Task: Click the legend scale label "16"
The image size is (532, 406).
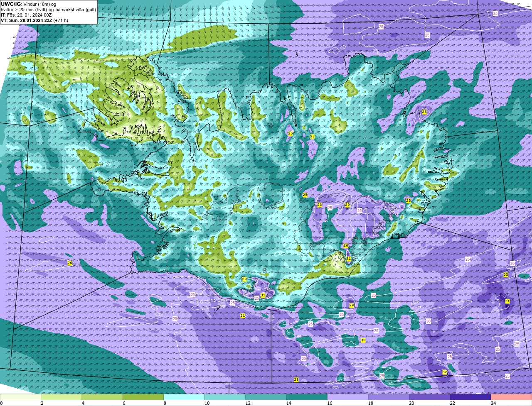Action: [329, 403]
